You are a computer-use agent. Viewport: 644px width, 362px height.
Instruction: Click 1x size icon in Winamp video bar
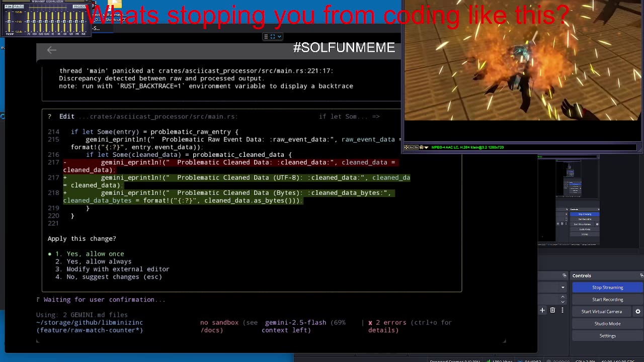(x=411, y=147)
